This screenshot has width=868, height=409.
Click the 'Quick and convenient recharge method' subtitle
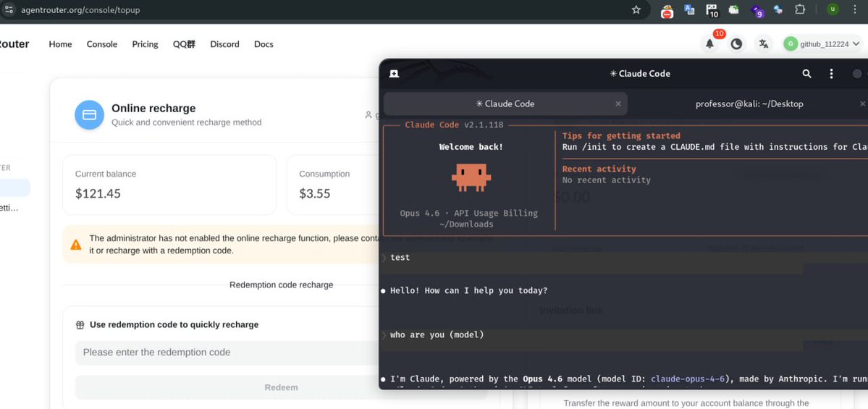tap(187, 122)
